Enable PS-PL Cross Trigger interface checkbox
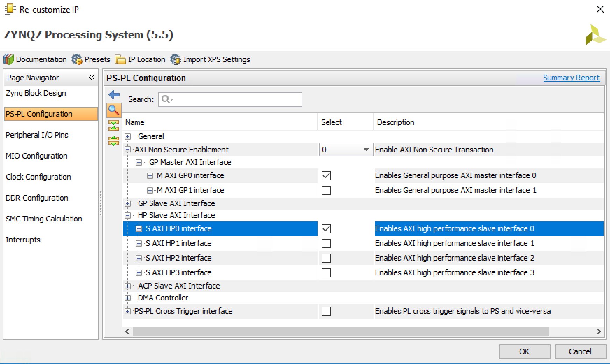 click(x=326, y=311)
